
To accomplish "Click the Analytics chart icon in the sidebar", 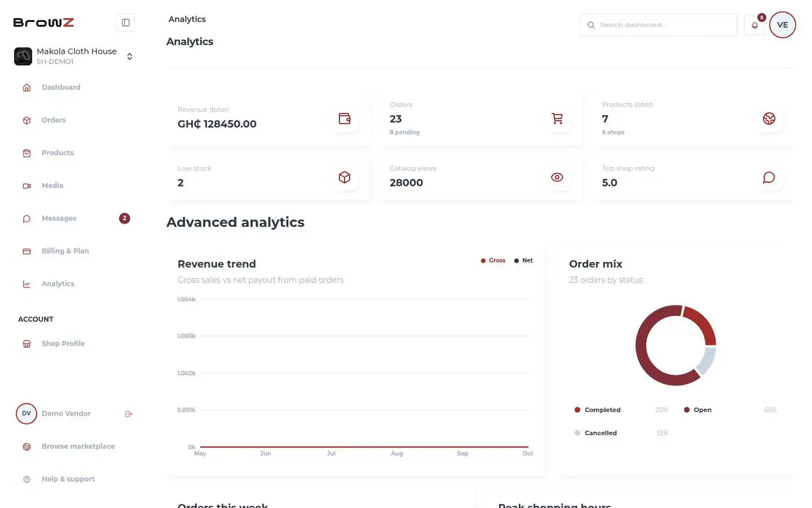I will point(27,284).
